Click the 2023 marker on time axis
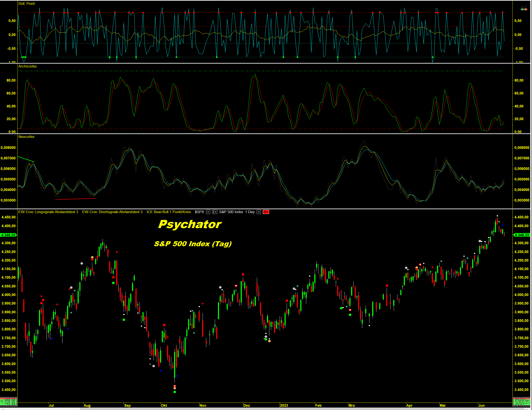Viewport: 532px width, 410px height. [284, 405]
